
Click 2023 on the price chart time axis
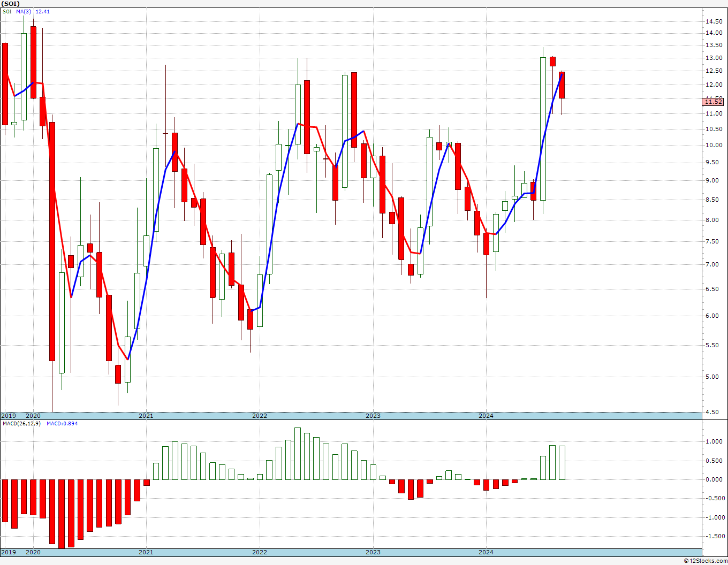(373, 416)
